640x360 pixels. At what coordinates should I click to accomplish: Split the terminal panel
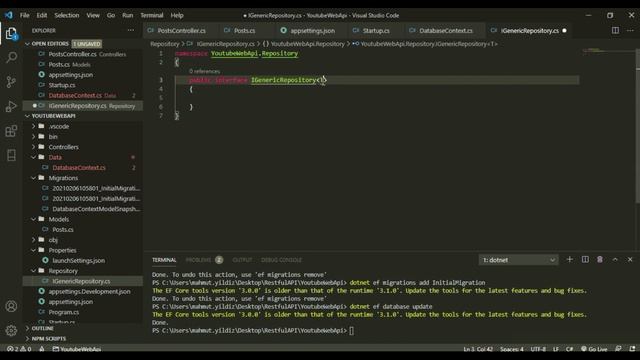(585, 260)
